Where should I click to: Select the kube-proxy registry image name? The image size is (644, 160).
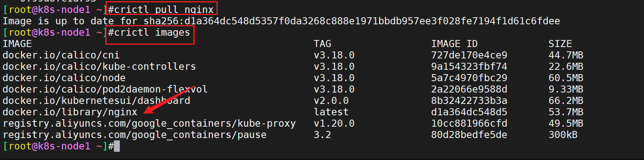tap(149, 124)
